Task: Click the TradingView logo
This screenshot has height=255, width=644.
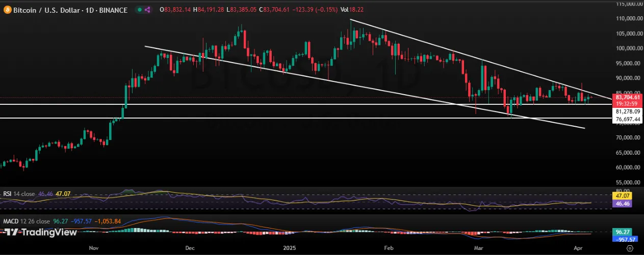Action: [40, 233]
